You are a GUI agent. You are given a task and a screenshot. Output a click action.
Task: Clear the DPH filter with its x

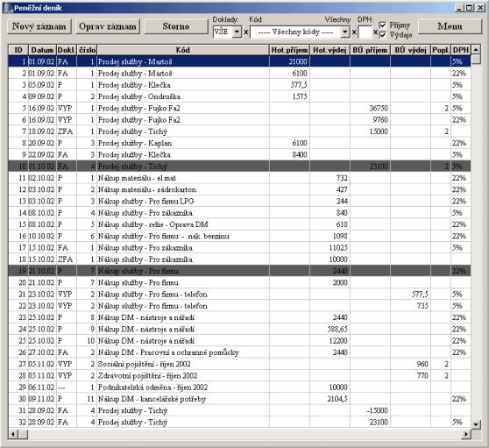[x=375, y=32]
